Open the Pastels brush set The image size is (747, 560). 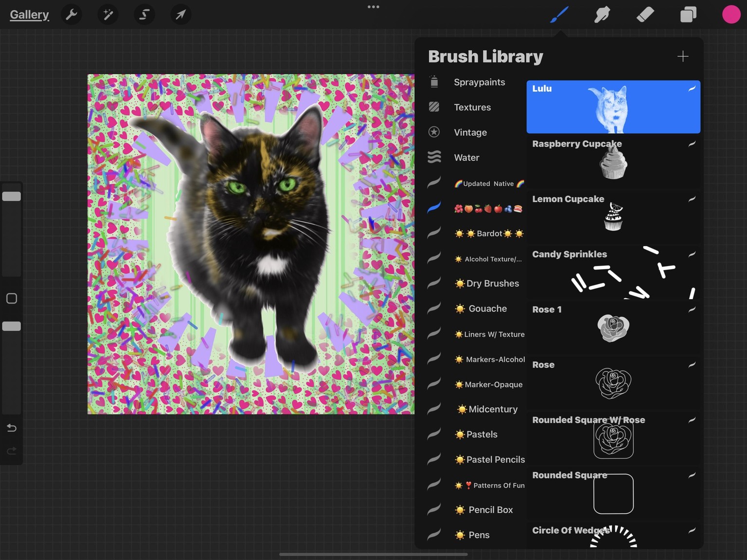point(476,434)
